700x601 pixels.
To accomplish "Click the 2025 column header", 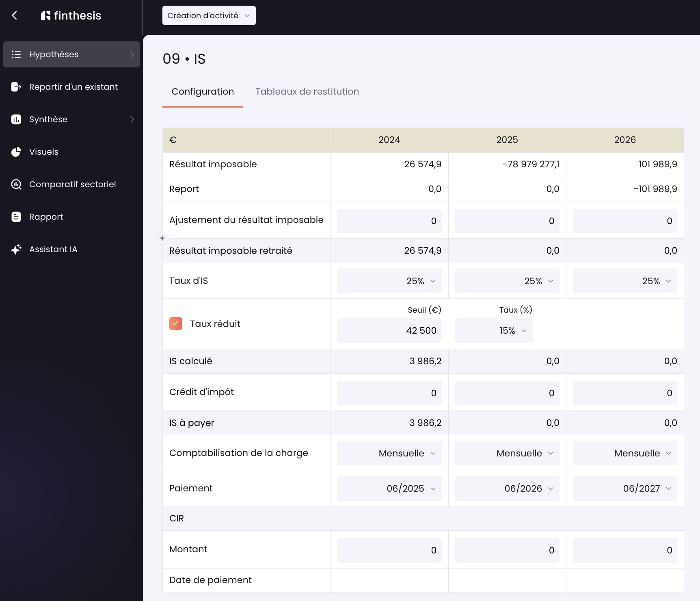I will pos(507,140).
